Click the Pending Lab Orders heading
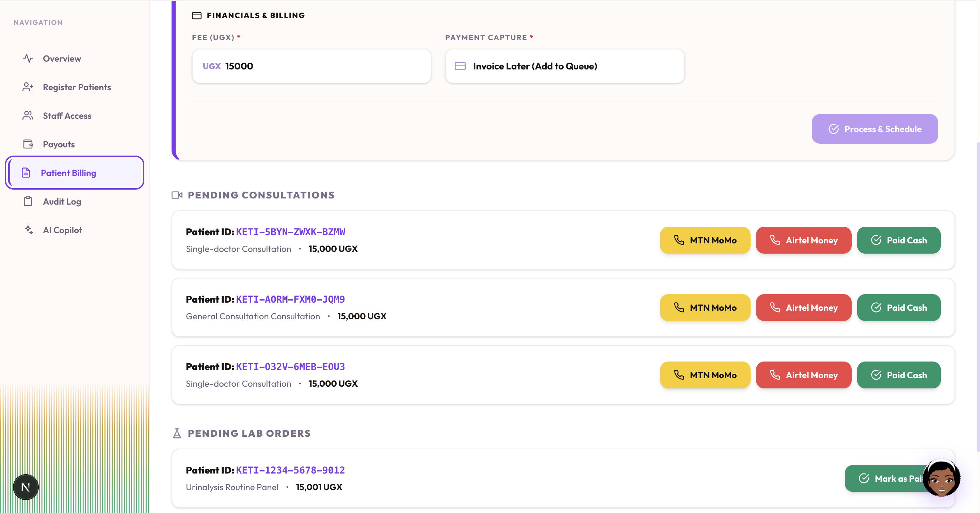This screenshot has height=513, width=980. [x=249, y=433]
